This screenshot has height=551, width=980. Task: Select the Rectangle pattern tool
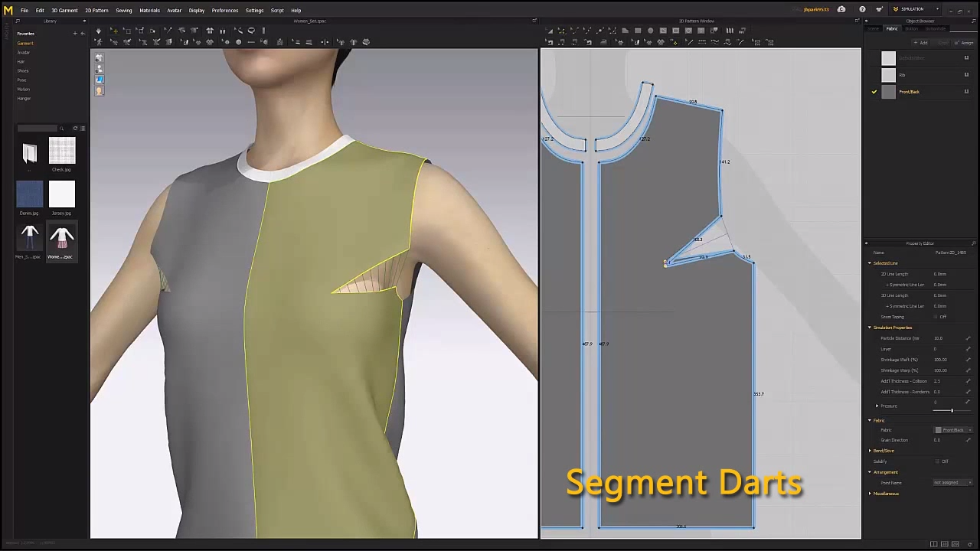[639, 31]
